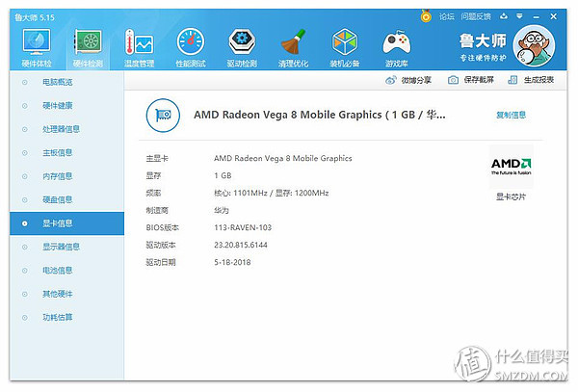Click the BIOS version value 113-RAVEN-103

pyautogui.click(x=243, y=227)
